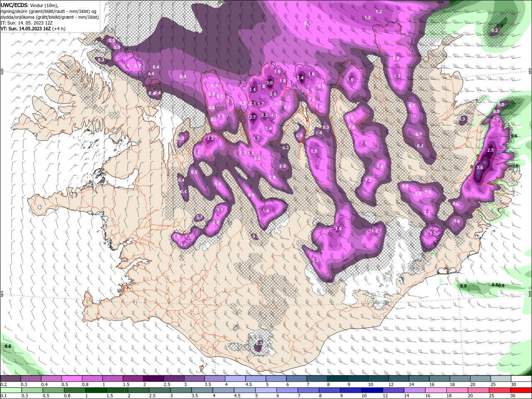This screenshot has height=399, width=532.
Task: Click the palest green 0.1 swatch in the lower legend
Action: point(11,390)
